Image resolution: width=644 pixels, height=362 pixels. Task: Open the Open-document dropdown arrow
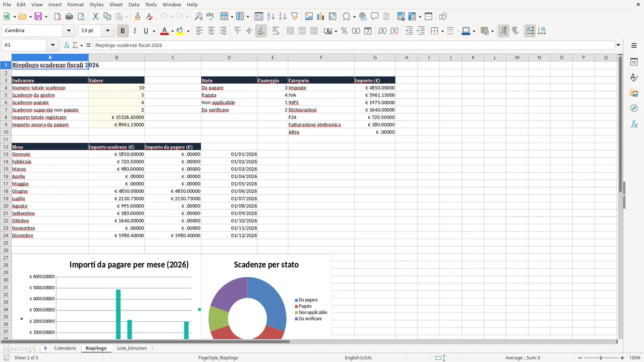[31, 17]
